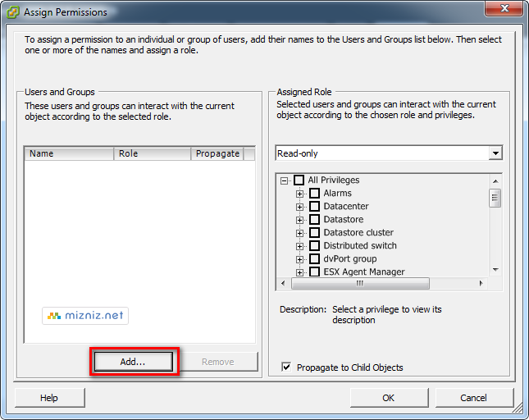
Task: Check the Datastore cluster checkbox
Action: [x=314, y=232]
